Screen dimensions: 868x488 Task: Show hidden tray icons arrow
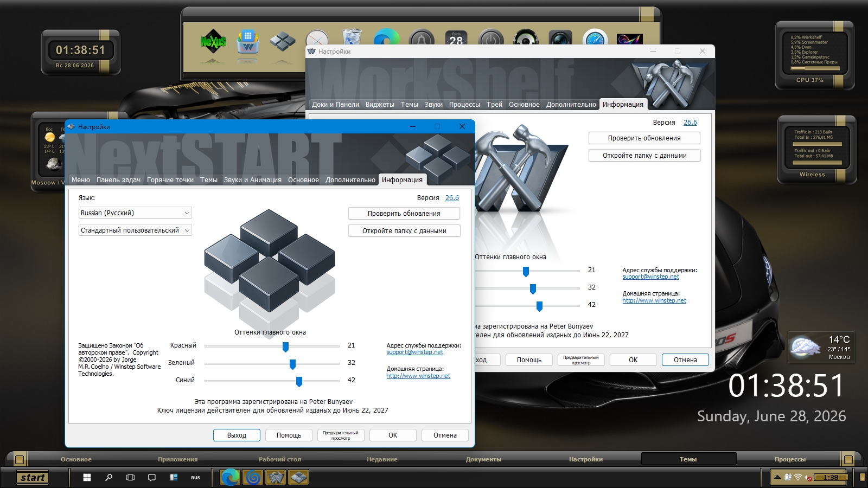(x=777, y=477)
